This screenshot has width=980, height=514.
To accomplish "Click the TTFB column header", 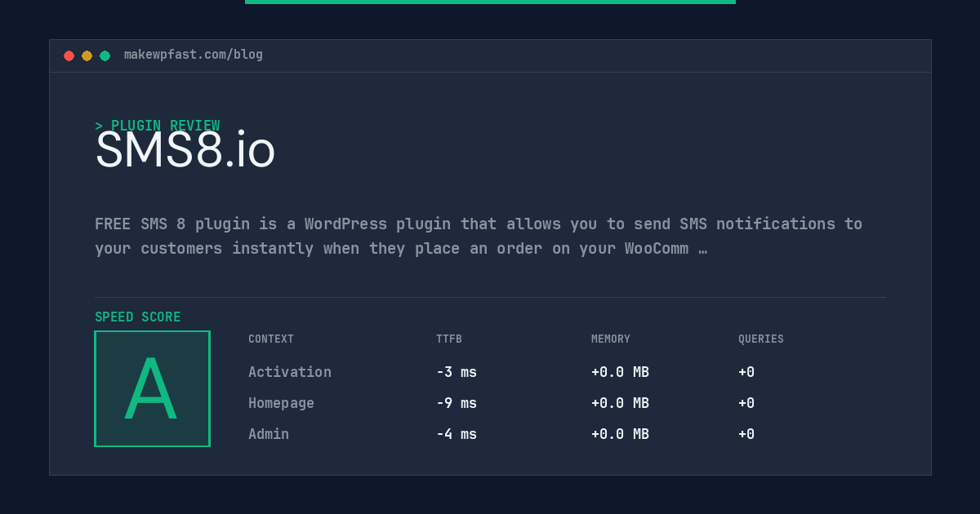I will [449, 339].
